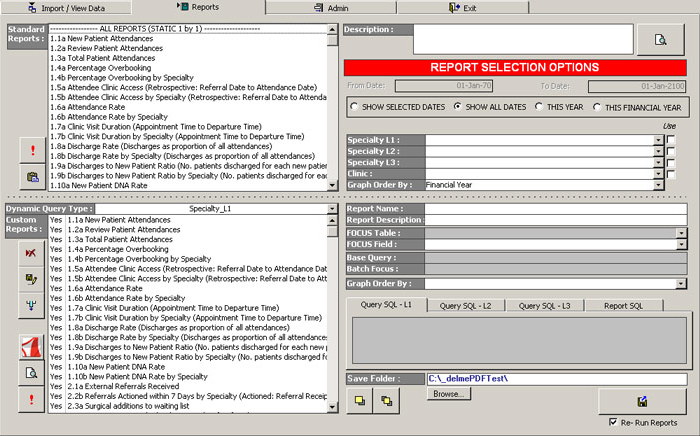Open the Query SQL - L1 tab

coord(386,304)
